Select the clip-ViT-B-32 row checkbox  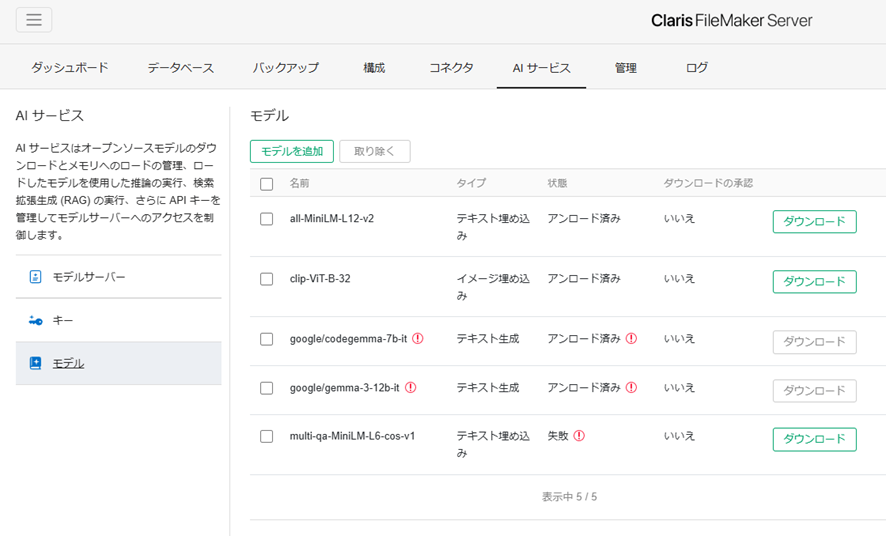[267, 279]
